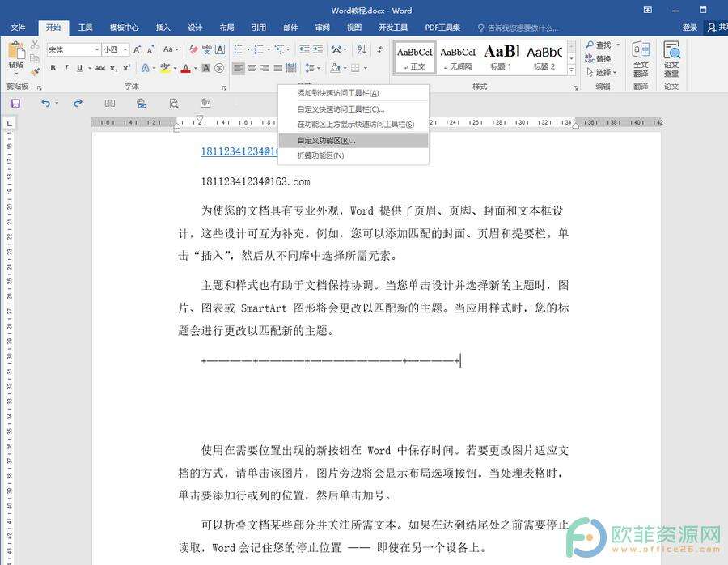Screen dimensions: 728x565
Task: Toggle Align Right paragraph button
Action: [265, 68]
